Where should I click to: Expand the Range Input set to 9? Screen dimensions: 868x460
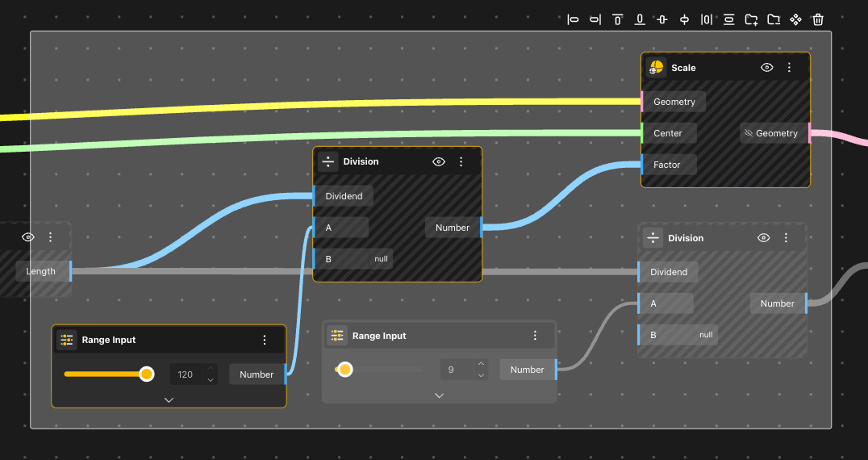(439, 395)
